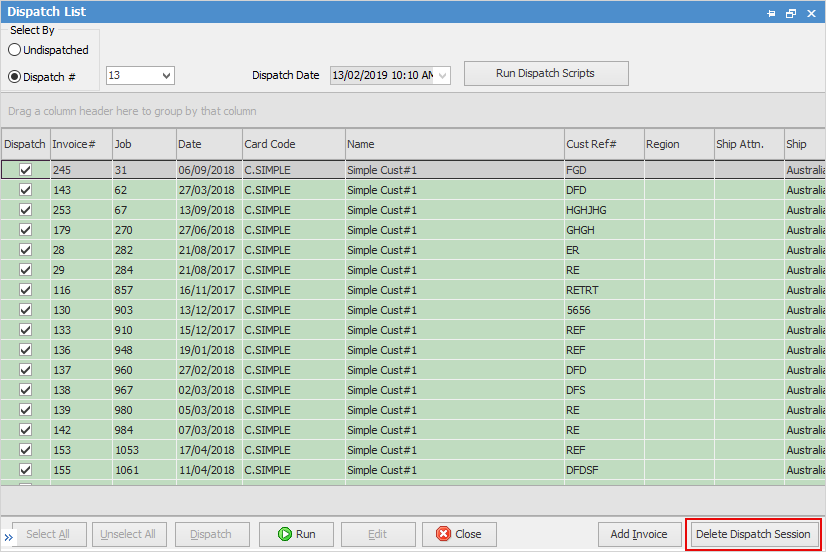Open the dispatch number 13 dropdown
Image resolution: width=826 pixels, height=552 pixels.
pyautogui.click(x=166, y=75)
